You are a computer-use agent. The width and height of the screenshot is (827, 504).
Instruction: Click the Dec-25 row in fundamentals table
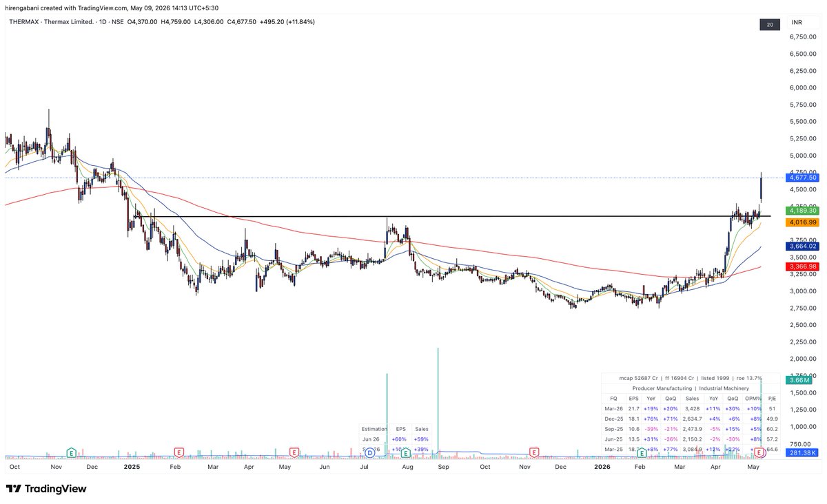click(691, 418)
